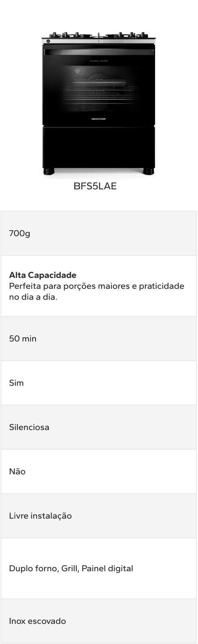Select the Inox escovado finish row
This screenshot has width=198, height=644.
pyautogui.click(x=99, y=621)
